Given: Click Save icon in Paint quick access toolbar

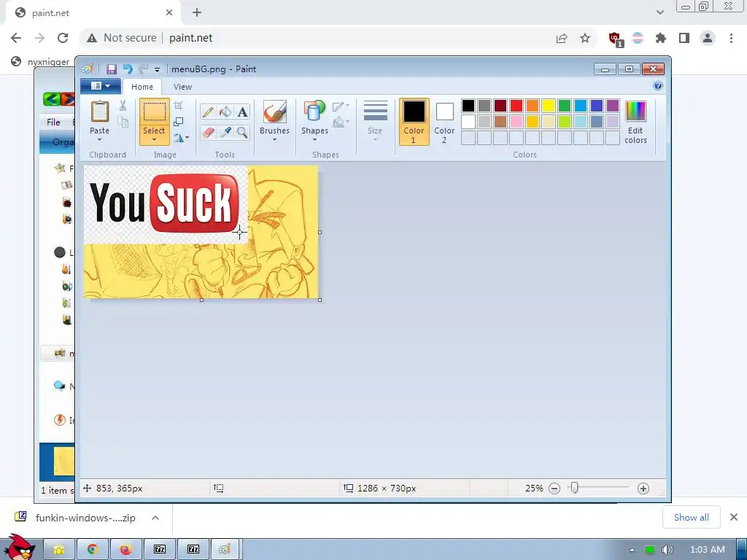Looking at the screenshot, I should (112, 69).
